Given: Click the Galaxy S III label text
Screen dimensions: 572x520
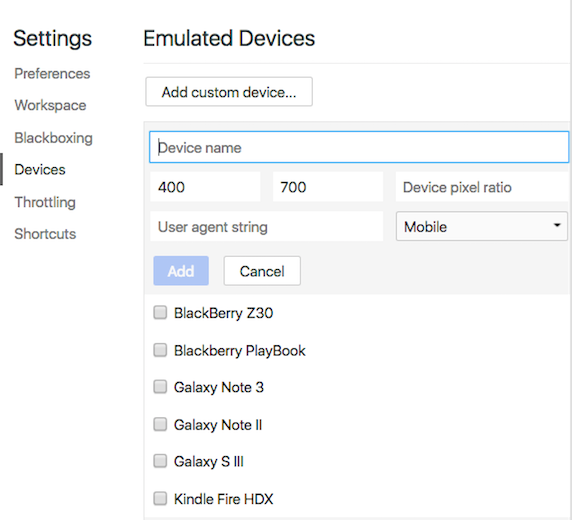Looking at the screenshot, I should (x=209, y=462).
